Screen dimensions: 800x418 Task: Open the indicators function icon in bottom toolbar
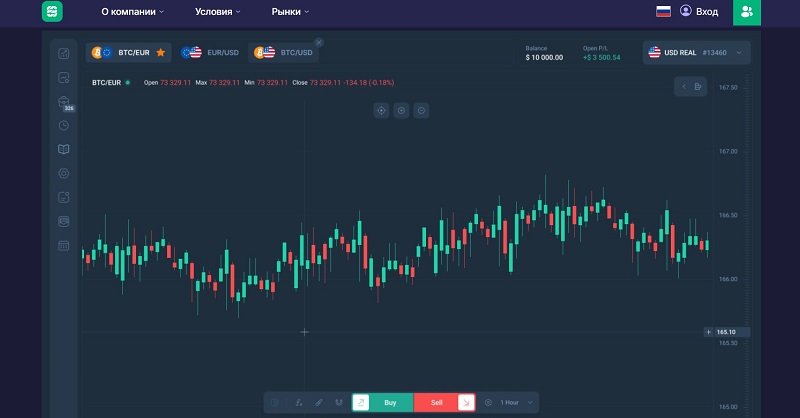[x=299, y=402]
